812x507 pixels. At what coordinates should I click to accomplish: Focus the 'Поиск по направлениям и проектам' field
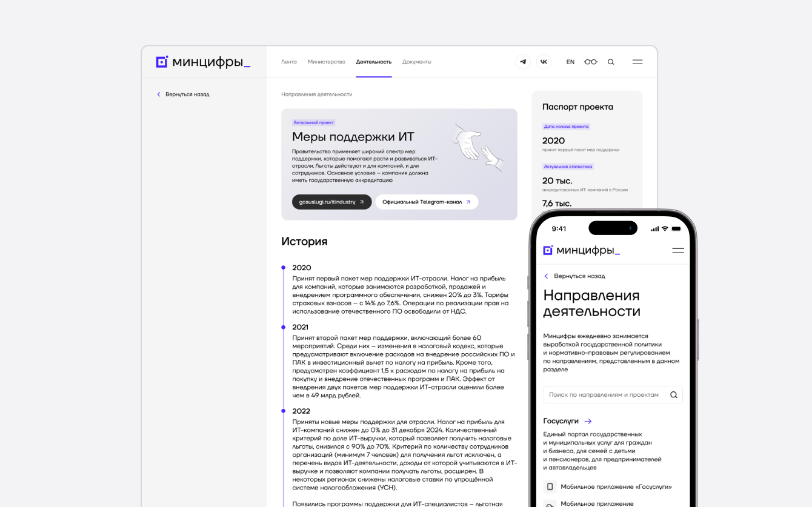[613, 395]
